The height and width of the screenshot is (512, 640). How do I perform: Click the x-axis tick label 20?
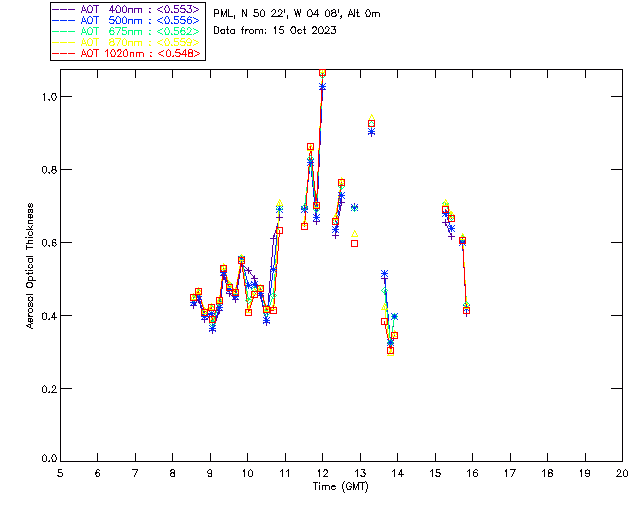pyautogui.click(x=622, y=473)
